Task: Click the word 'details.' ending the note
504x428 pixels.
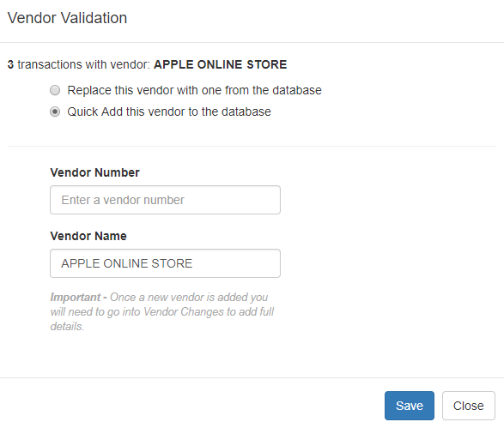Action: [67, 326]
